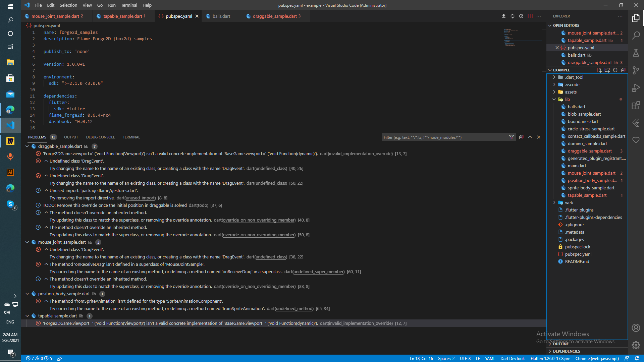Image resolution: width=644 pixels, height=362 pixels.
Task: Click the YAML language mode indicator
Action: point(490,358)
